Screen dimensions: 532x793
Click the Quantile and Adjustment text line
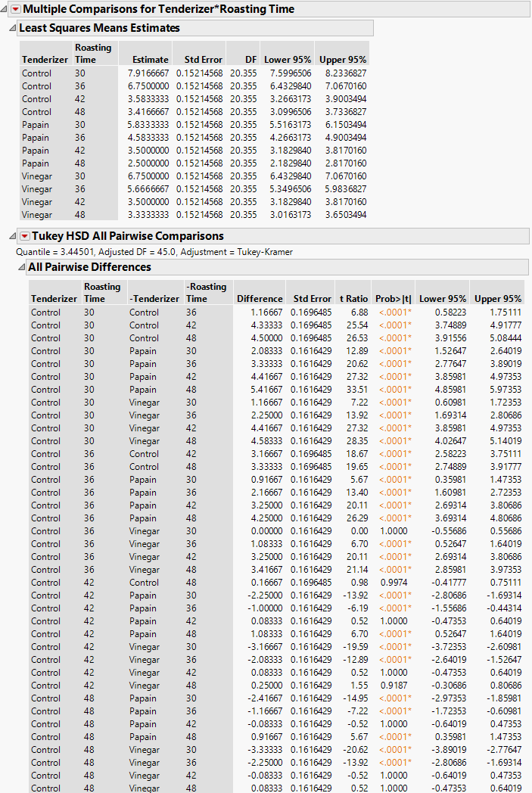154,252
